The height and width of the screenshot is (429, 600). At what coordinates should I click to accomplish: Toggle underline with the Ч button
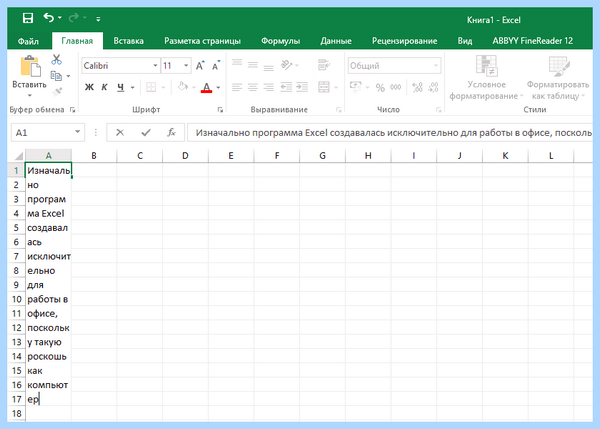point(121,87)
